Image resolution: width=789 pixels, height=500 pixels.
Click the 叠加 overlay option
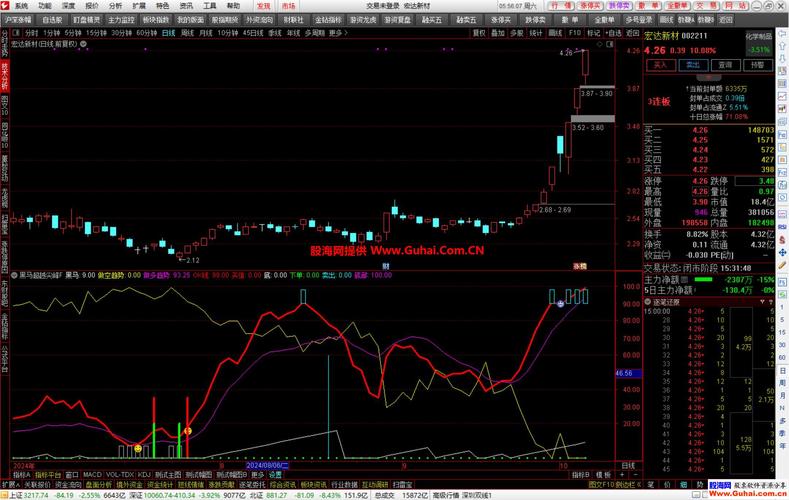tap(498, 33)
